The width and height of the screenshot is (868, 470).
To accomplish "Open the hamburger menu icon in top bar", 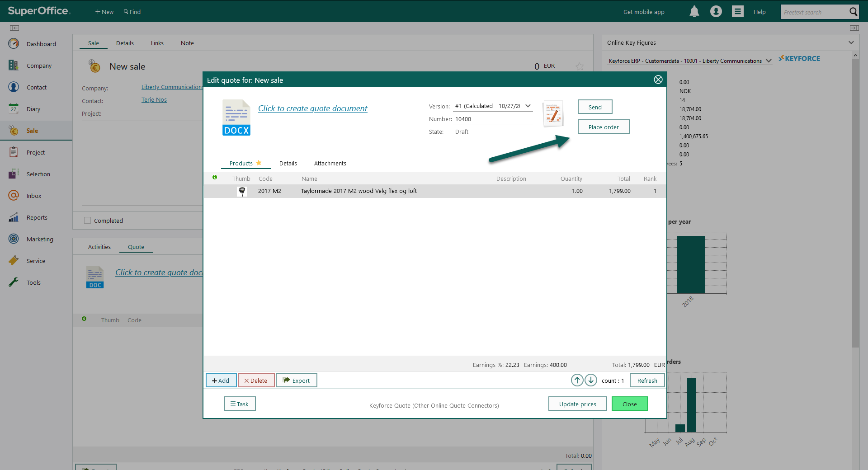I will tap(738, 11).
